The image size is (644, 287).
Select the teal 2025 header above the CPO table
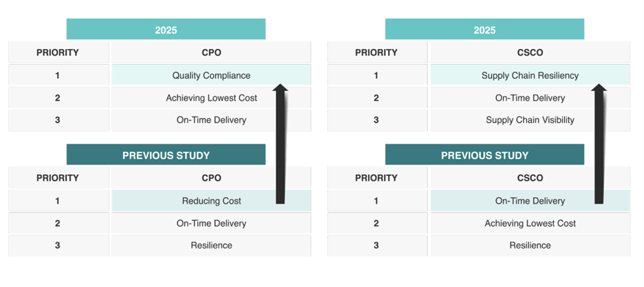[x=166, y=30]
